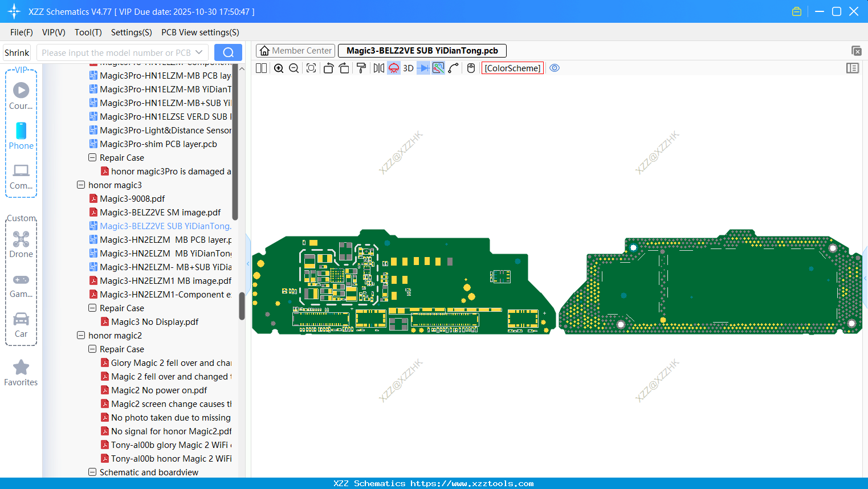Close all tabs icon at top right
868x489 pixels.
pos(856,51)
